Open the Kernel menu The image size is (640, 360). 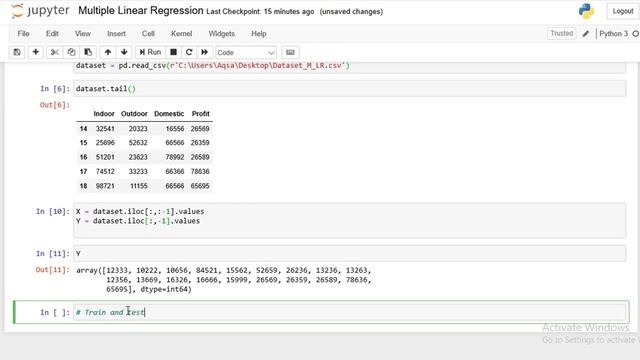click(x=181, y=34)
